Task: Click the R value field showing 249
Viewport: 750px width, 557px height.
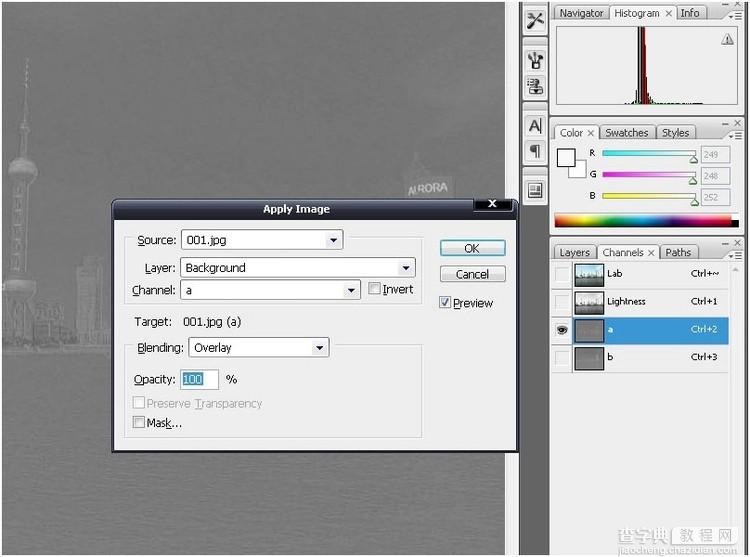Action: pos(716,155)
